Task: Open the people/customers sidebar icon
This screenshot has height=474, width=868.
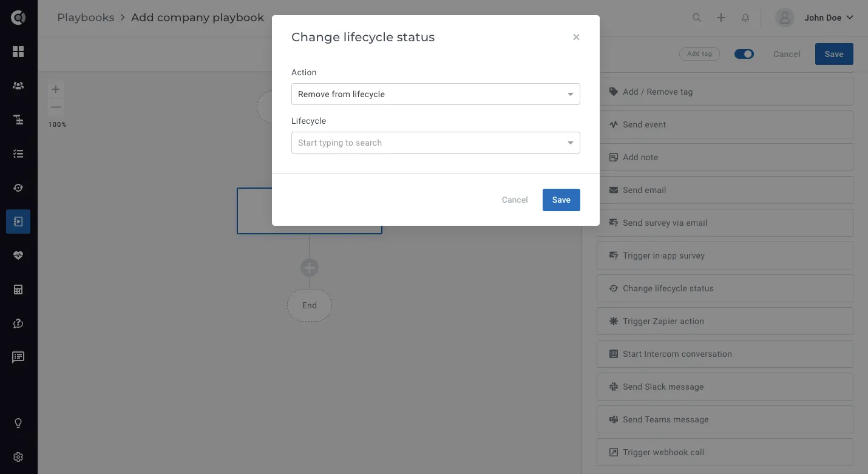Action: tap(18, 86)
